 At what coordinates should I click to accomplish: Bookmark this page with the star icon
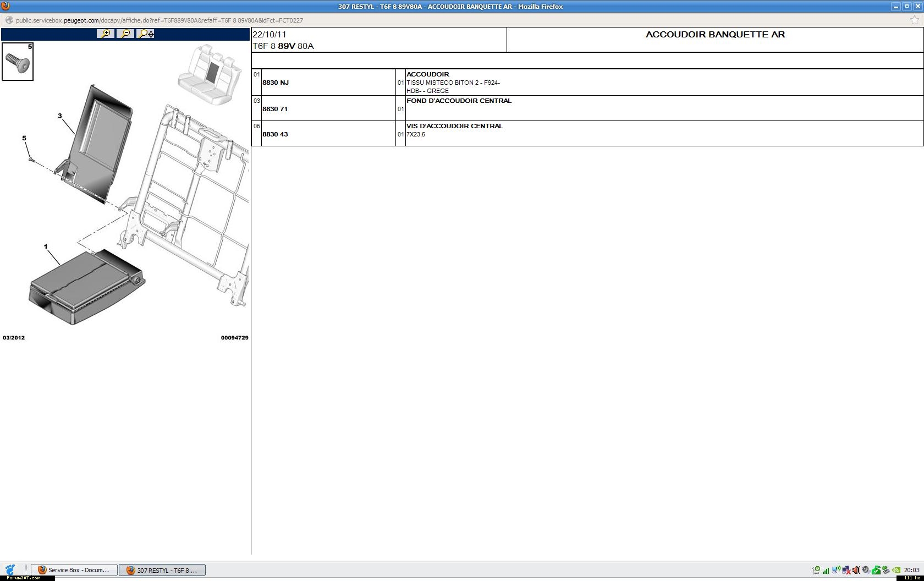coord(914,20)
